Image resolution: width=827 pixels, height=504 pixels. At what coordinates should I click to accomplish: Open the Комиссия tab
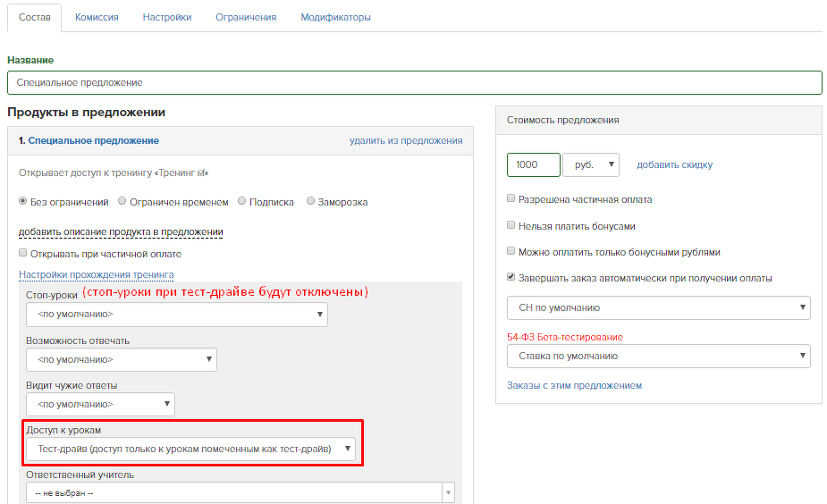[97, 17]
